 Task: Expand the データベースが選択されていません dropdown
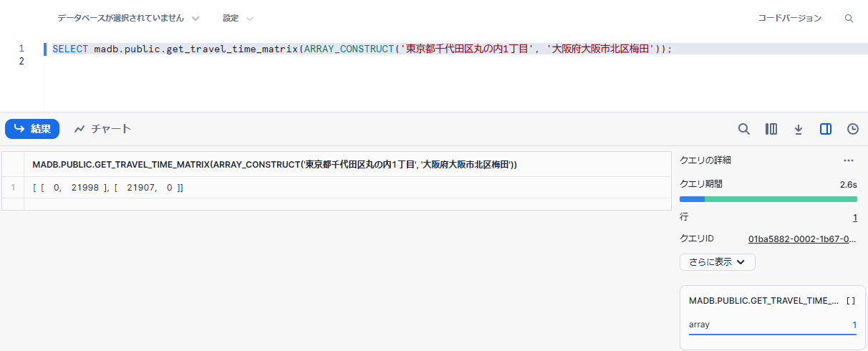[129, 18]
